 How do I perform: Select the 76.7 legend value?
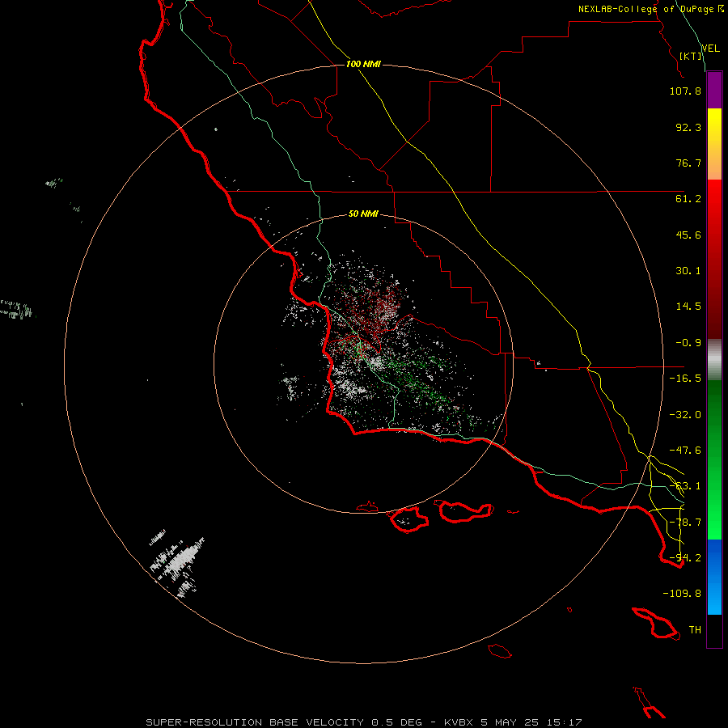click(x=688, y=163)
